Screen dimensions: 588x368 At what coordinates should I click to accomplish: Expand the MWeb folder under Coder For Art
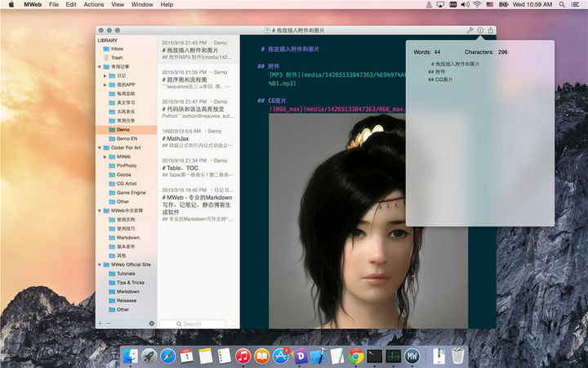pyautogui.click(x=105, y=156)
